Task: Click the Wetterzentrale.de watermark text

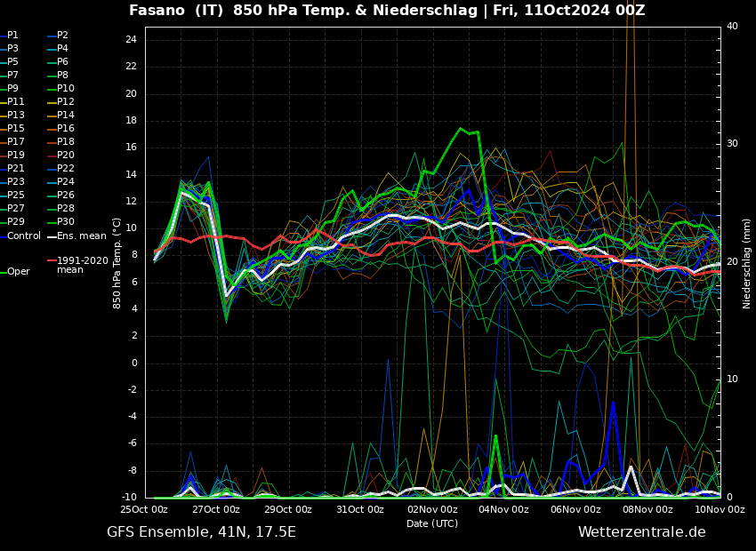Action: point(641,532)
